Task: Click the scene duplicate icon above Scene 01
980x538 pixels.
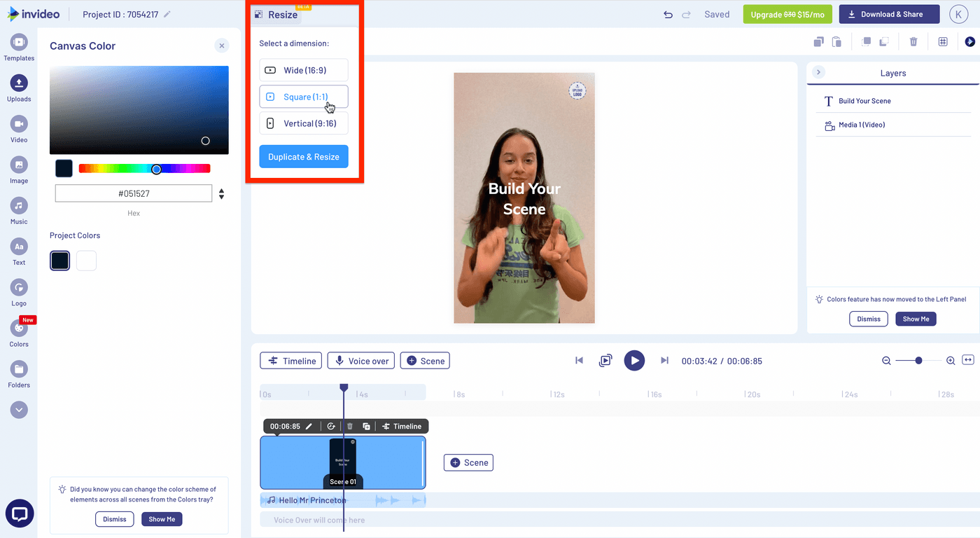Action: (x=366, y=426)
